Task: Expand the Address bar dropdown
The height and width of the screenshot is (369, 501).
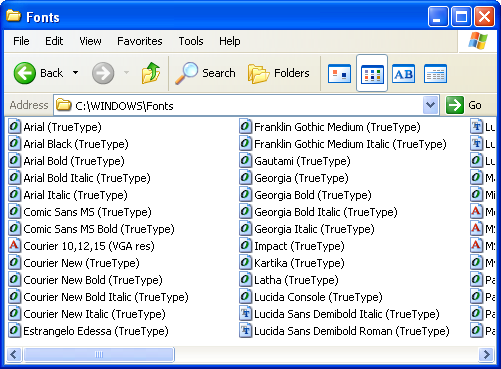Action: (x=430, y=105)
